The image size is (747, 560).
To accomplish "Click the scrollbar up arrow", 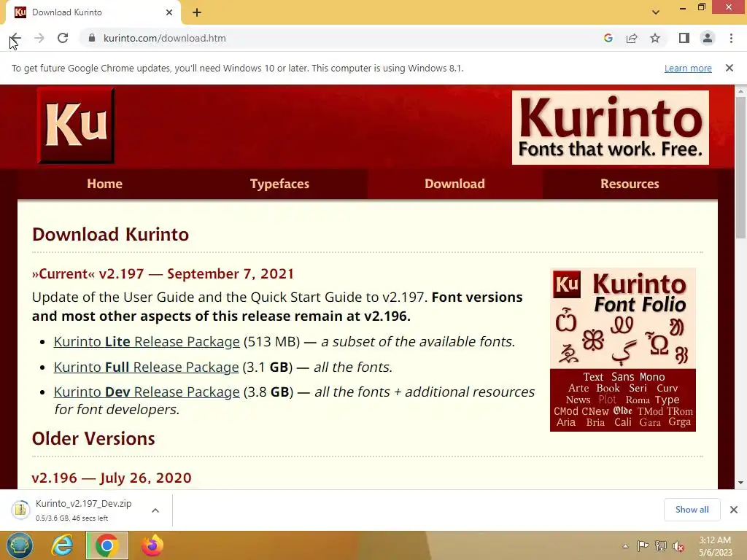I will 740,90.
